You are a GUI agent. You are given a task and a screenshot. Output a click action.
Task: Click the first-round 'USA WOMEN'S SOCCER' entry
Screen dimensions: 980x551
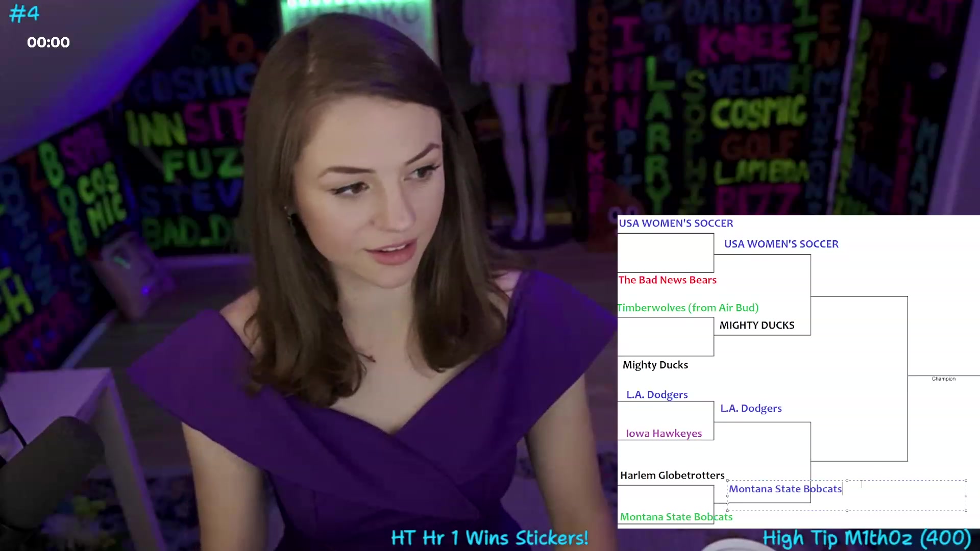tap(676, 223)
